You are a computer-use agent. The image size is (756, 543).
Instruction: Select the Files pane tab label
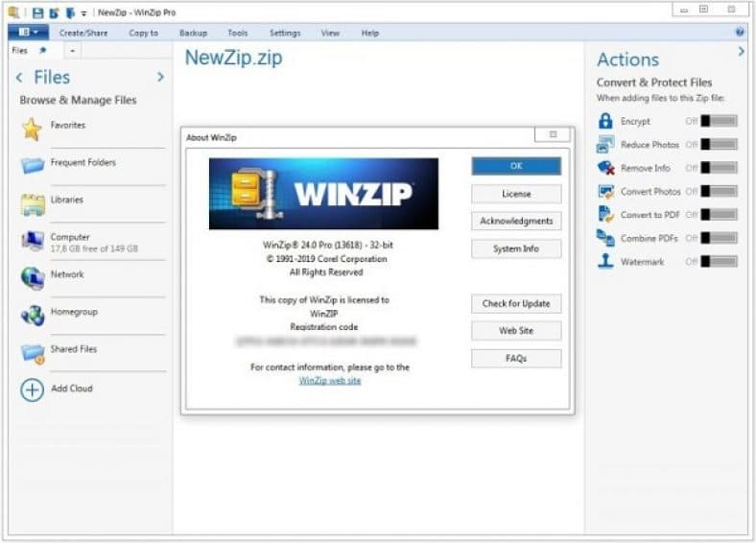19,50
